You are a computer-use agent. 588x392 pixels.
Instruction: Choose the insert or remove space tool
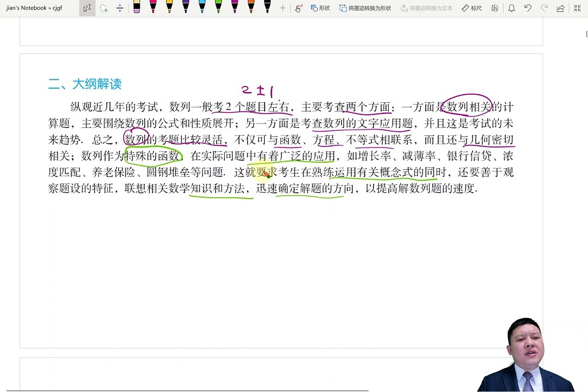pos(120,8)
